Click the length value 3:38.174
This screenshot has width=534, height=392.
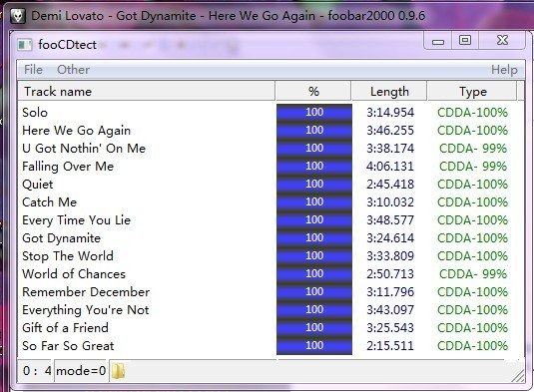tap(390, 149)
